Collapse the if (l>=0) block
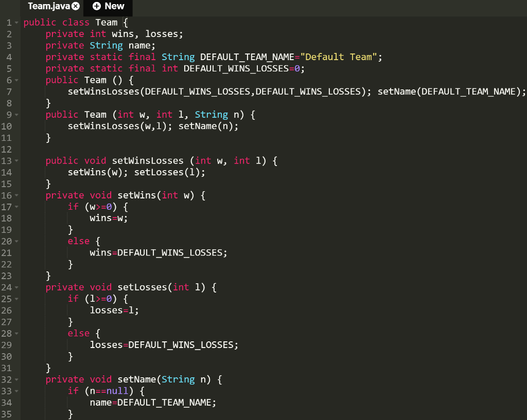The height and width of the screenshot is (420, 527). pos(16,298)
